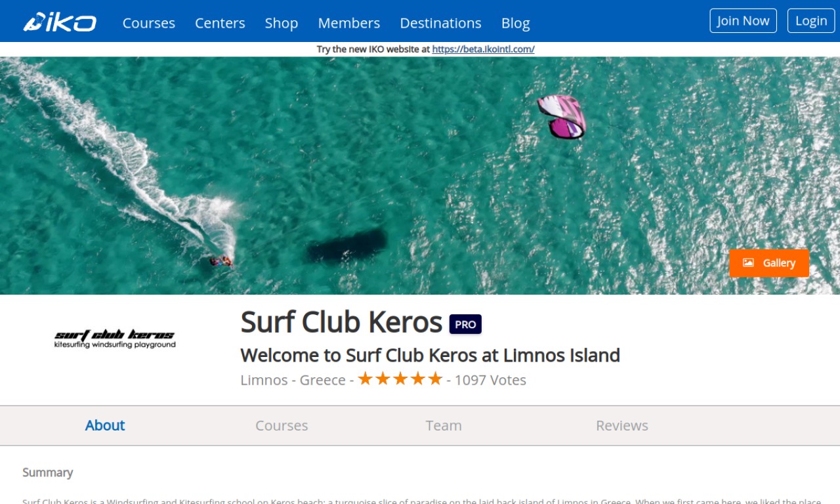Click 'Welcome to Surf Club Keros at Limnos Island'

(x=430, y=355)
